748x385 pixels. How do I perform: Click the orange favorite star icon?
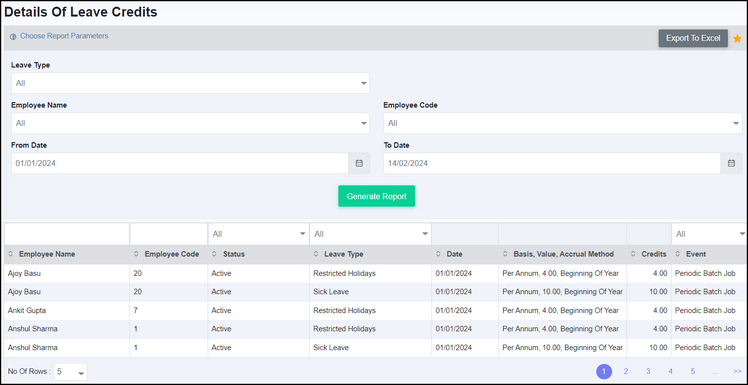coord(737,39)
